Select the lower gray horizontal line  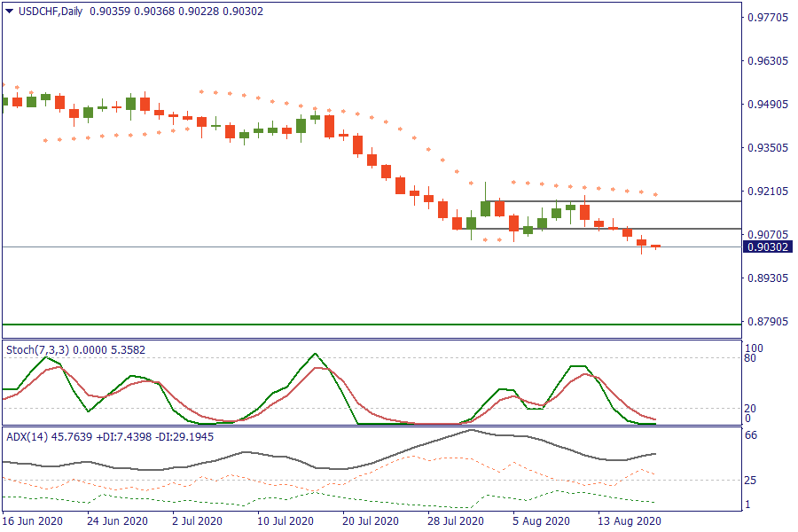click(x=600, y=229)
